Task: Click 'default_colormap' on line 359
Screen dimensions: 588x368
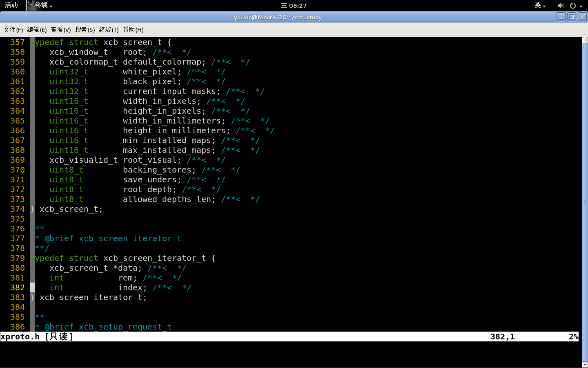Action: click(162, 62)
